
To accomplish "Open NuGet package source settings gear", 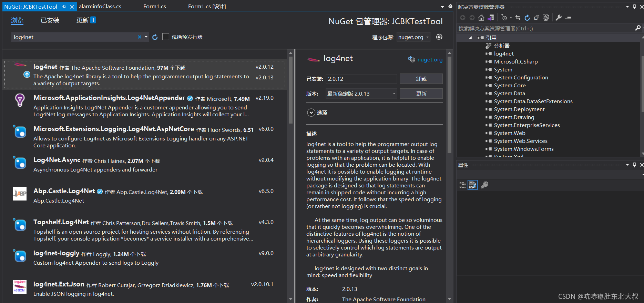I will pyautogui.click(x=439, y=37).
